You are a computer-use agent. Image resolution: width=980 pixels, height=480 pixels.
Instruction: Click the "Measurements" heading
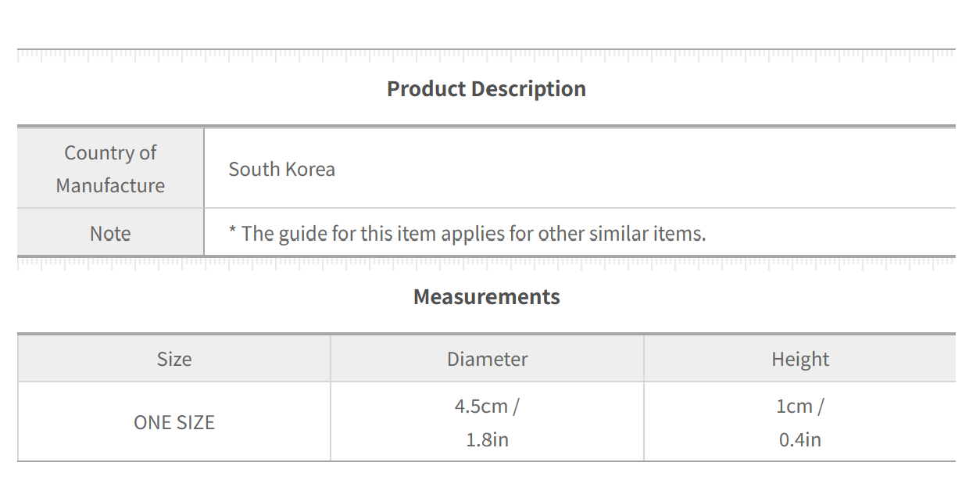pyautogui.click(x=486, y=297)
